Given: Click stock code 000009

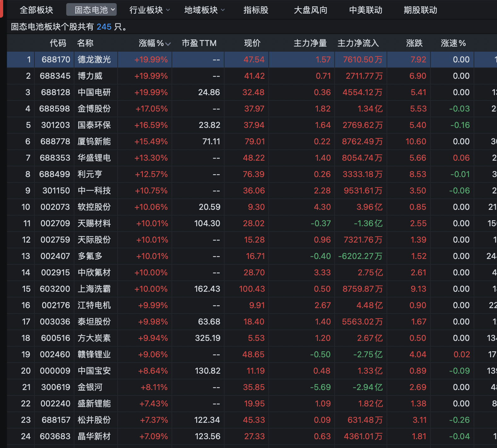Looking at the screenshot, I should pyautogui.click(x=55, y=371).
